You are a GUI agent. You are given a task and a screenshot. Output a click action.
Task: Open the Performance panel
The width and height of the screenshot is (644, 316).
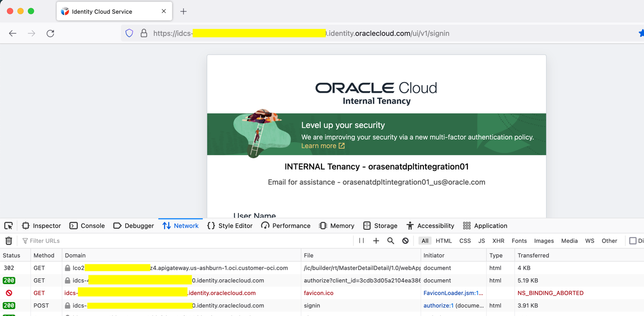pyautogui.click(x=286, y=226)
